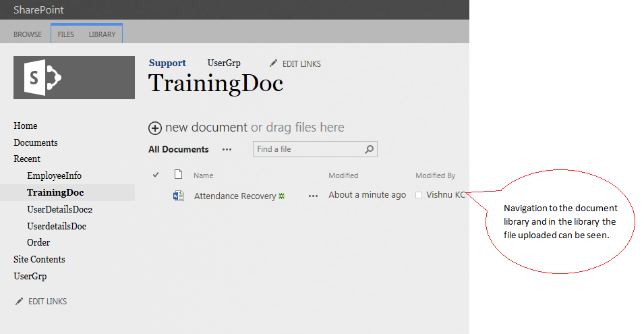
Task: Open the FILES ribbon tab
Action: (65, 34)
